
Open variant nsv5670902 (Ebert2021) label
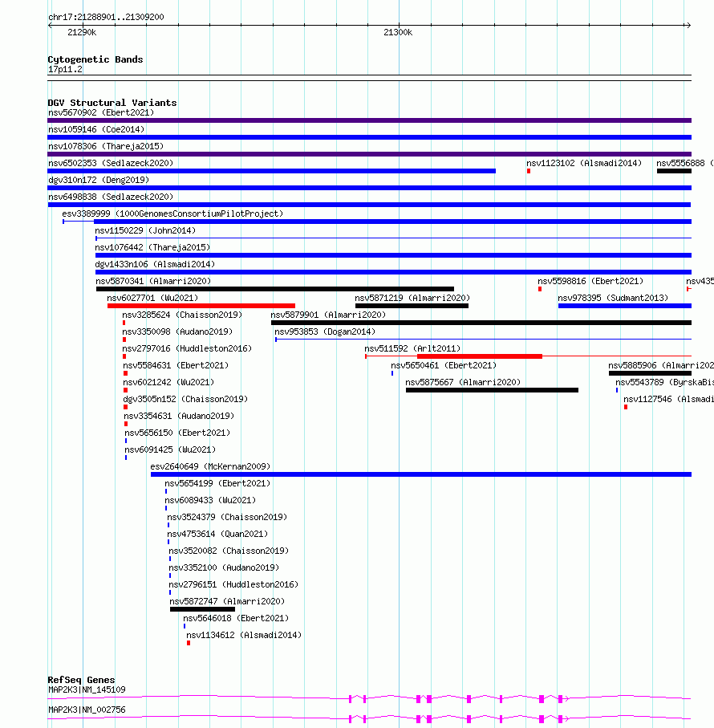click(101, 112)
